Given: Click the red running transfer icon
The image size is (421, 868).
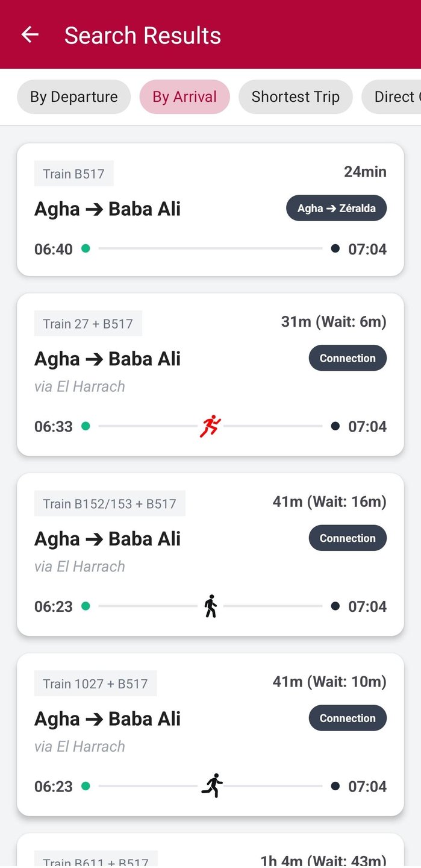Looking at the screenshot, I should click(210, 426).
